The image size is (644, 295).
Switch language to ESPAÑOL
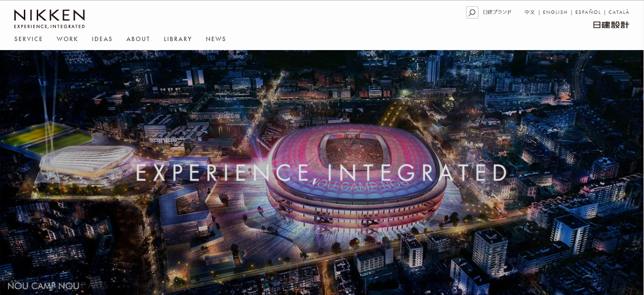[x=588, y=12]
